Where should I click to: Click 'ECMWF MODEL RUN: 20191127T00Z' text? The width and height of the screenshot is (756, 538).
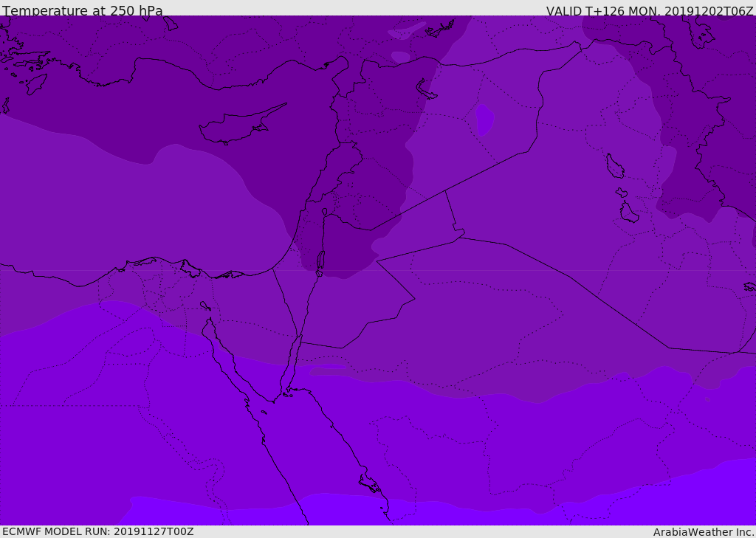[98, 531]
